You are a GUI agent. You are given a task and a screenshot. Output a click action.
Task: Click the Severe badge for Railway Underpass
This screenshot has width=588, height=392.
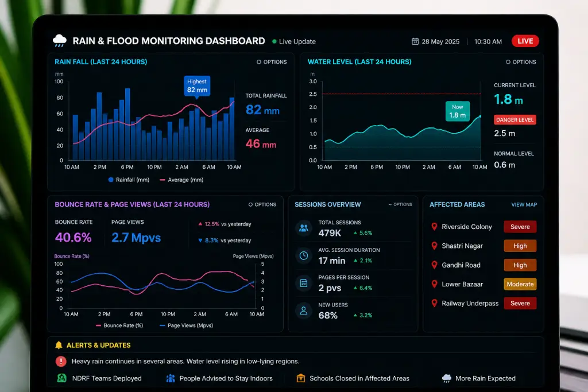[520, 303]
